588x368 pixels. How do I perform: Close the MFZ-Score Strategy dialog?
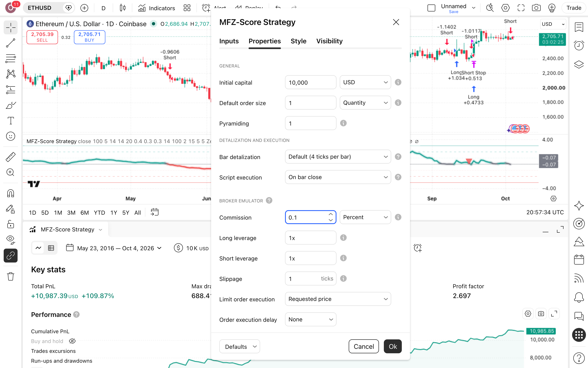[396, 22]
